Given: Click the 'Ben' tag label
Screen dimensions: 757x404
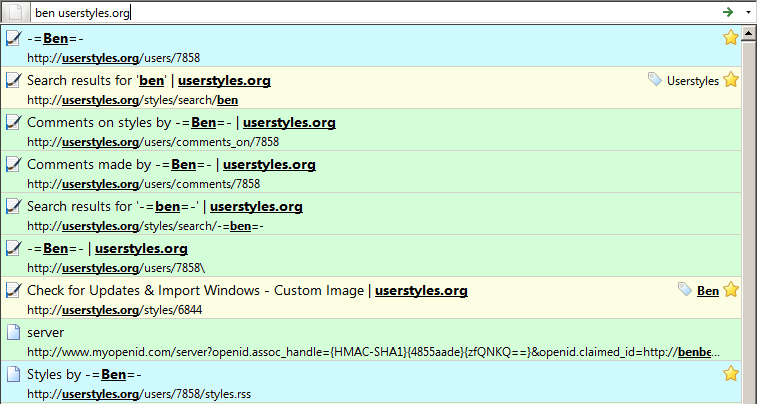Looking at the screenshot, I should (708, 291).
